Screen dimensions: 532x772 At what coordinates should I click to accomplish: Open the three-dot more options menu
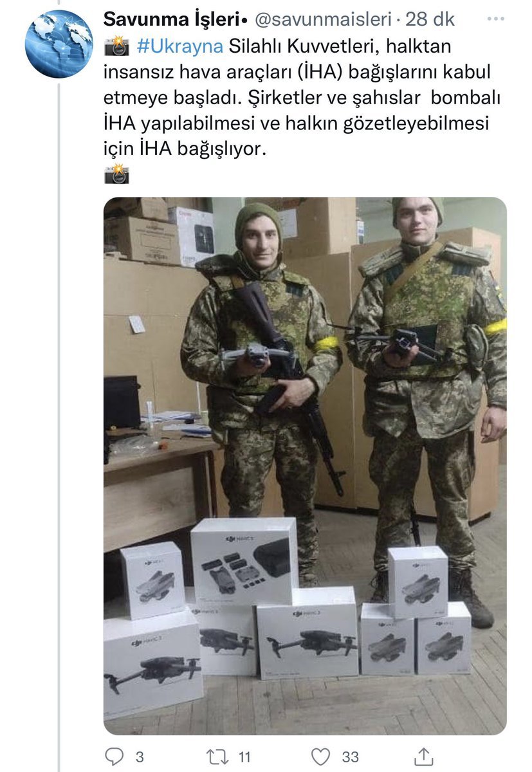pyautogui.click(x=496, y=19)
